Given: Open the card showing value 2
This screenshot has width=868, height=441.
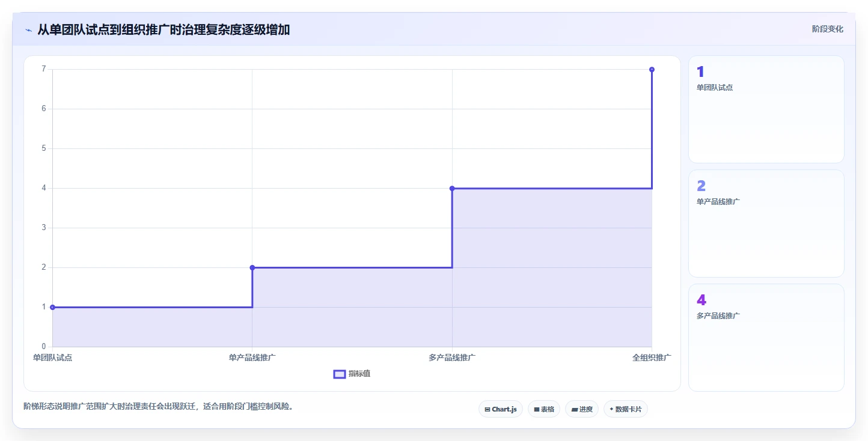Looking at the screenshot, I should pyautogui.click(x=766, y=224).
